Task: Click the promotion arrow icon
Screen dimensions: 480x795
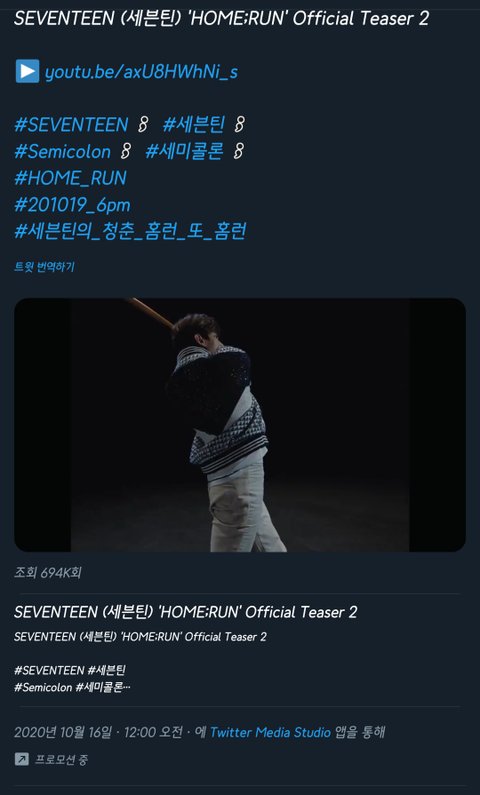Action: click(22, 759)
